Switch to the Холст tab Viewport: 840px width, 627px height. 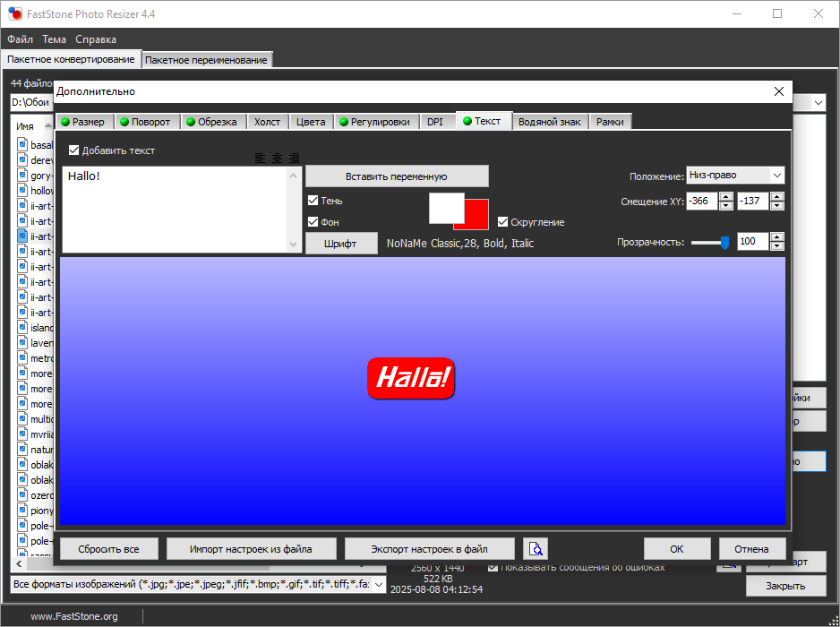click(x=268, y=122)
